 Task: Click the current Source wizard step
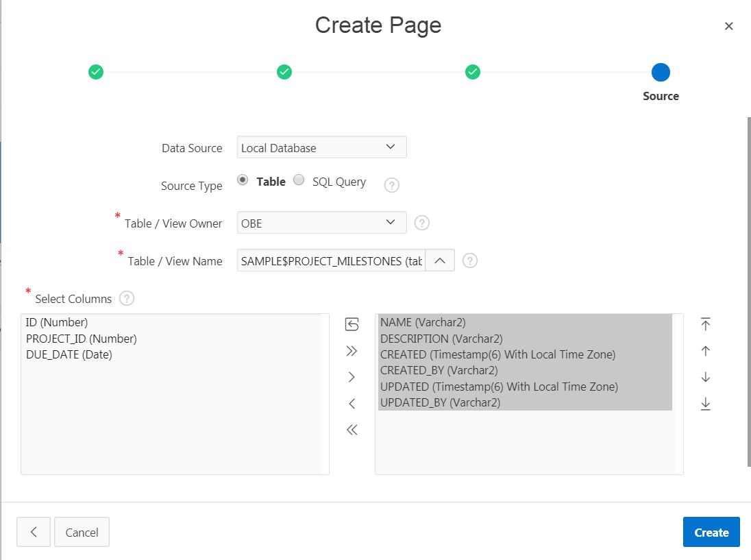661,73
